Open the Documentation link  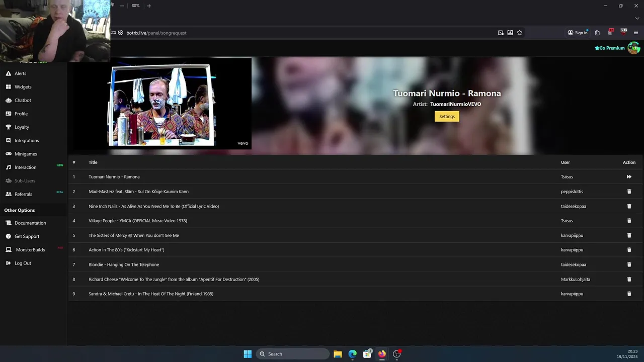(x=30, y=223)
